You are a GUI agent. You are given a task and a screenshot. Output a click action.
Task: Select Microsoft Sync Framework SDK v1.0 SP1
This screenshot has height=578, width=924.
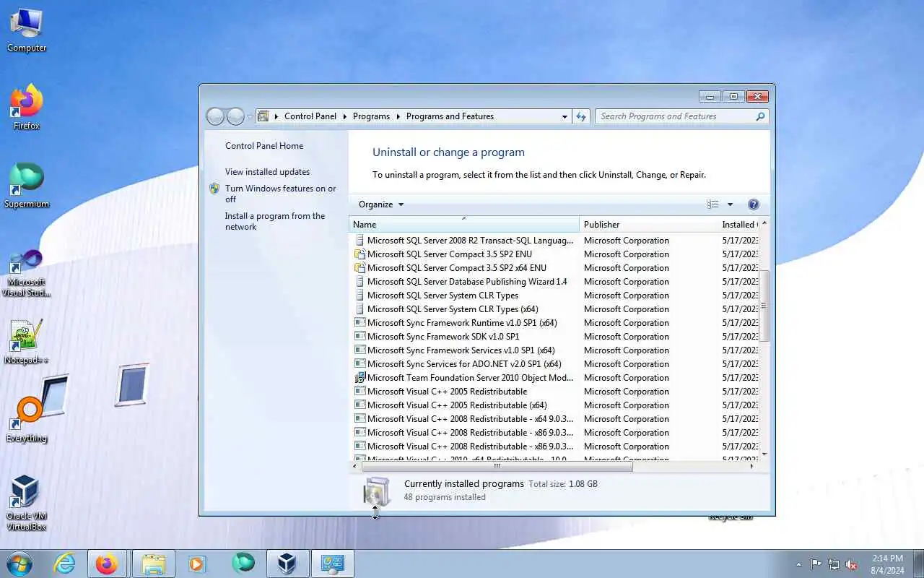554,337
